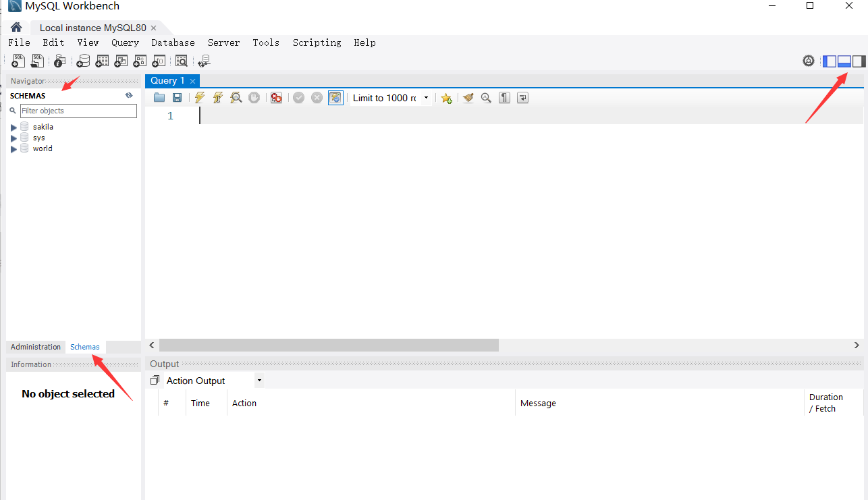Save snippet with star icon
The width and height of the screenshot is (868, 500).
(x=446, y=98)
